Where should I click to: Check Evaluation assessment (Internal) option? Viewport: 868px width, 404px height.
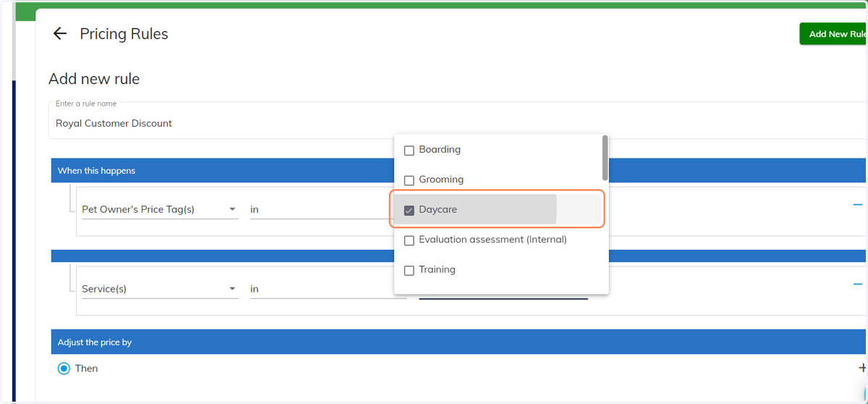pyautogui.click(x=409, y=240)
